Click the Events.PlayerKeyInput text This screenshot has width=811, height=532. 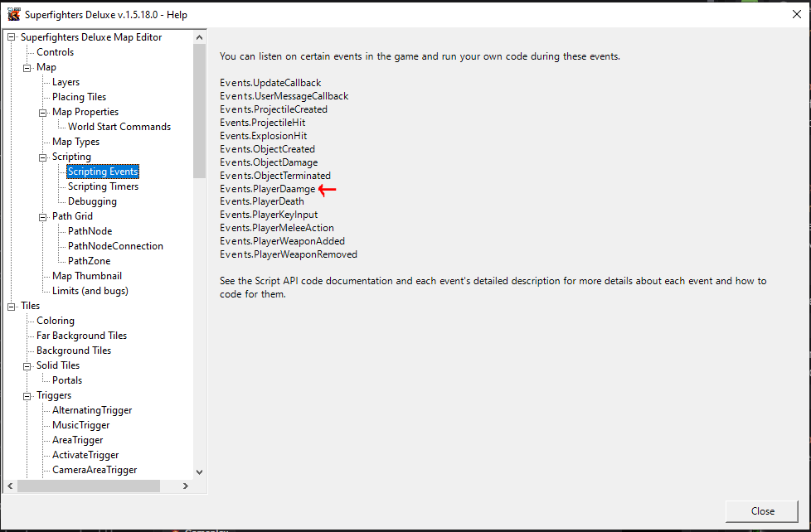pos(269,215)
